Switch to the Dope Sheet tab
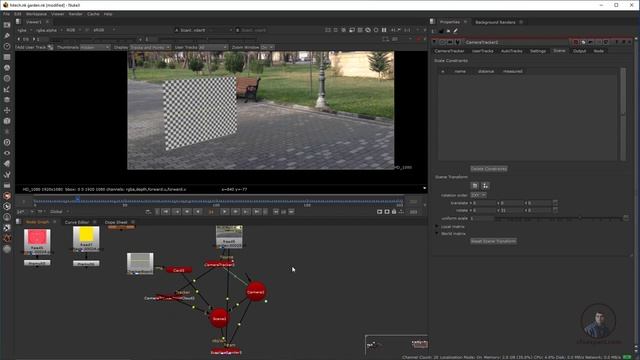Image resolution: width=640 pixels, height=360 pixels. tap(116, 222)
